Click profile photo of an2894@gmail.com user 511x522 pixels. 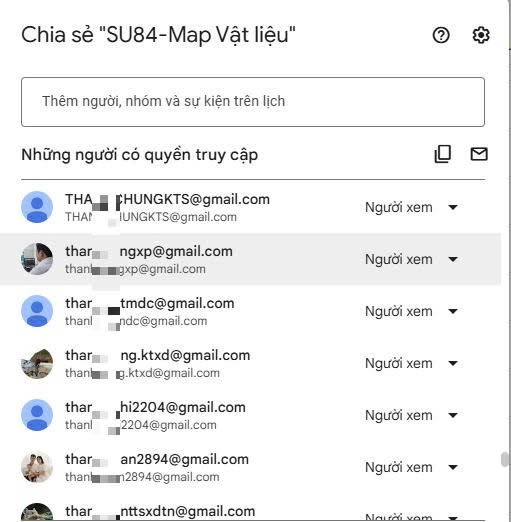pyautogui.click(x=37, y=467)
